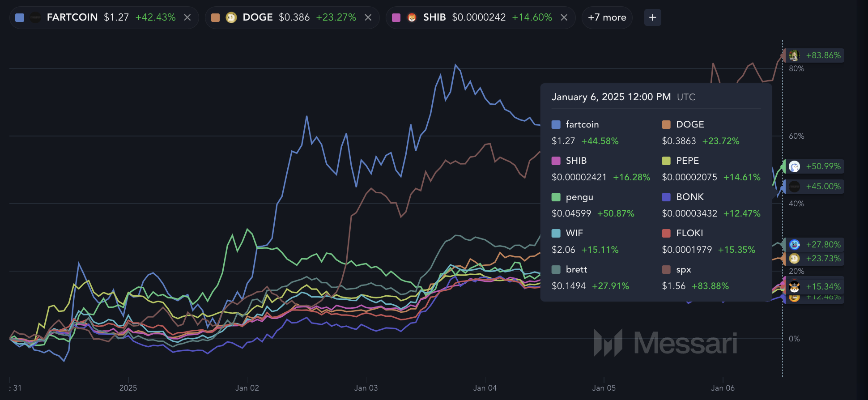The height and width of the screenshot is (400, 868).
Task: Click 'UTC' in the tooltip header
Action: click(686, 97)
